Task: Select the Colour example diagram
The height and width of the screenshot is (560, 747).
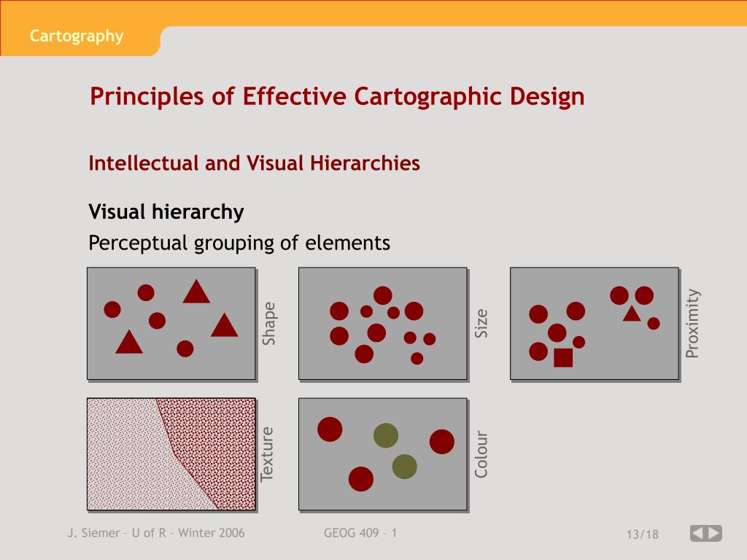Action: tap(382, 454)
